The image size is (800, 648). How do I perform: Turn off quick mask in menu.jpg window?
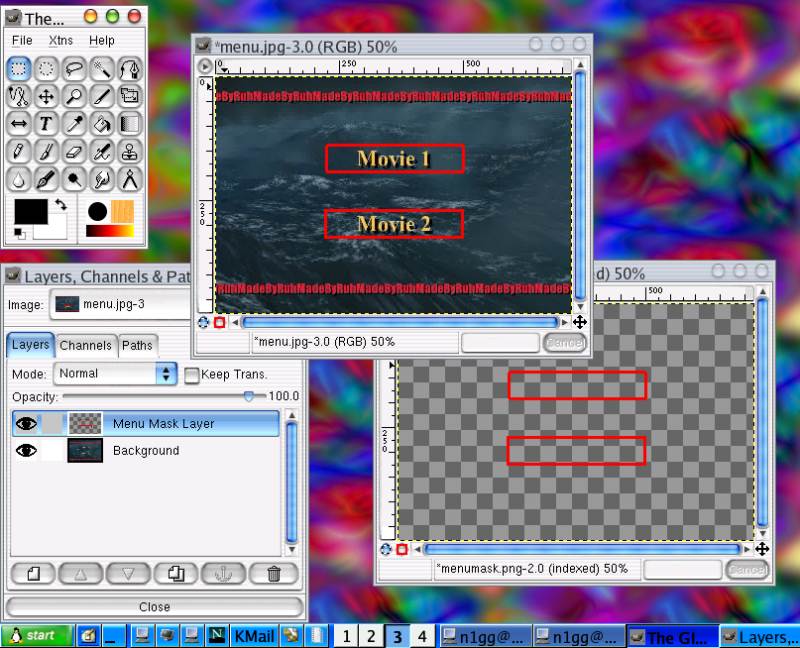[203, 322]
